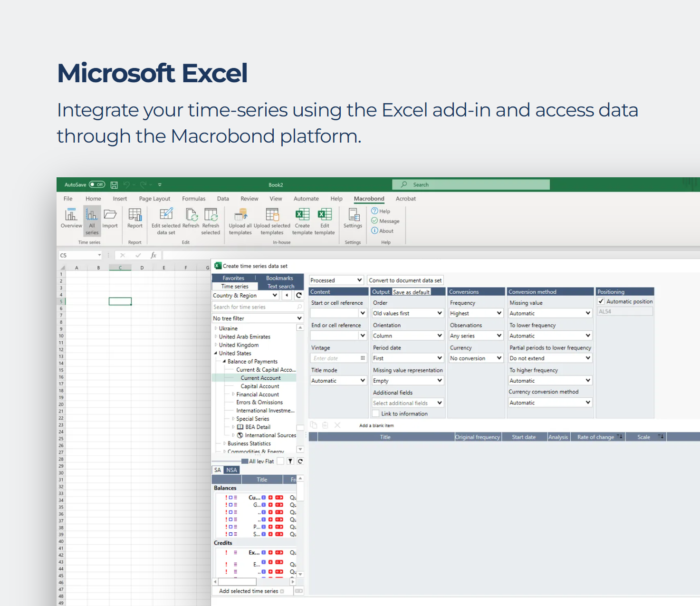The width and height of the screenshot is (700, 606).
Task: Click the reload icon beside Country & Region
Action: click(x=299, y=295)
